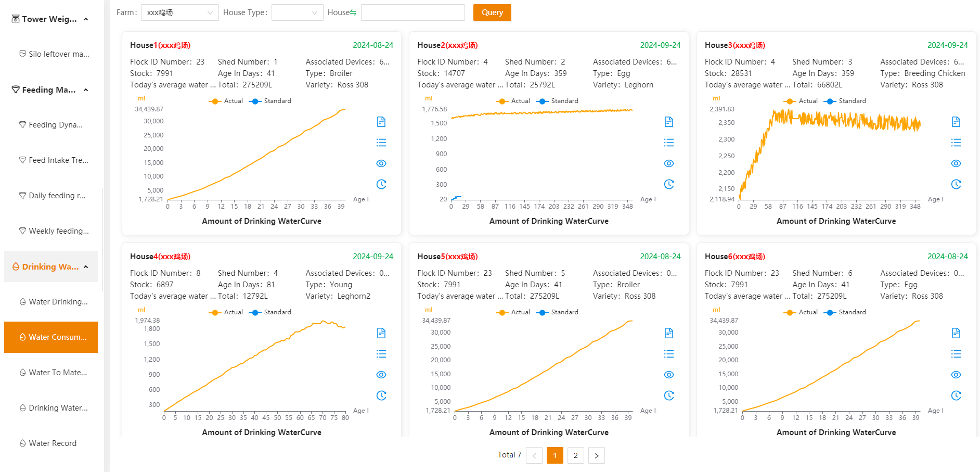Open House1 document report icon
Image resolution: width=980 pixels, height=472 pixels.
381,122
